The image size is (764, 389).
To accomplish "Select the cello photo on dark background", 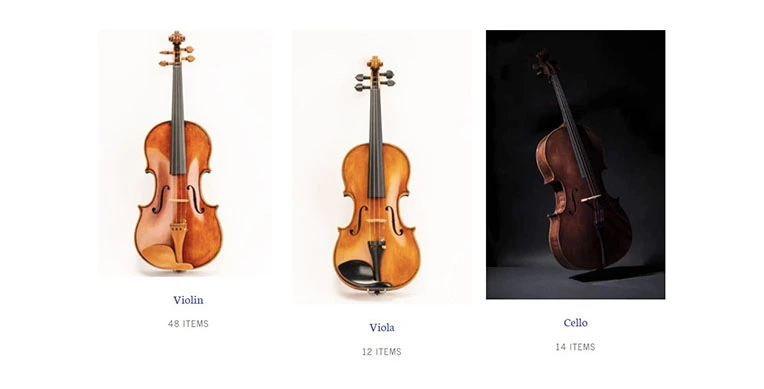I will pos(575,165).
